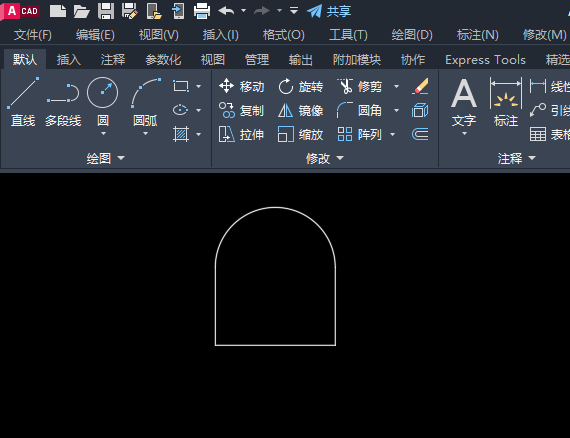Click the Save As icon with pencil
Image resolution: width=570 pixels, height=438 pixels.
pyautogui.click(x=129, y=11)
